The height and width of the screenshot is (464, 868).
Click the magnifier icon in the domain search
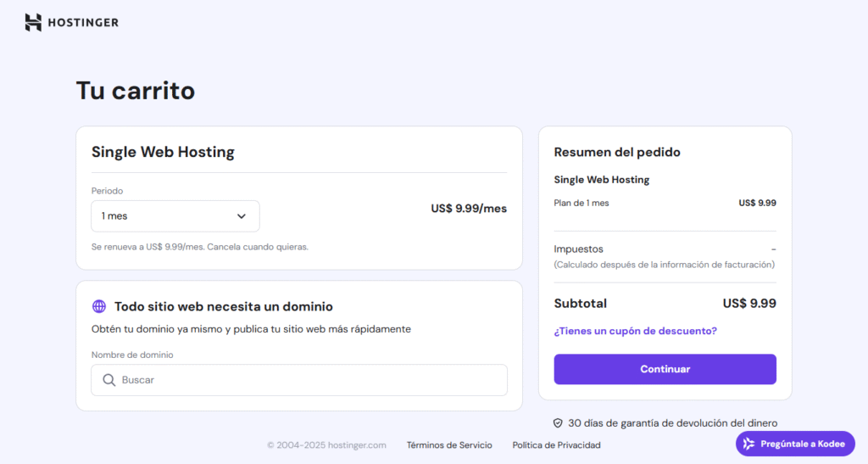click(x=108, y=380)
